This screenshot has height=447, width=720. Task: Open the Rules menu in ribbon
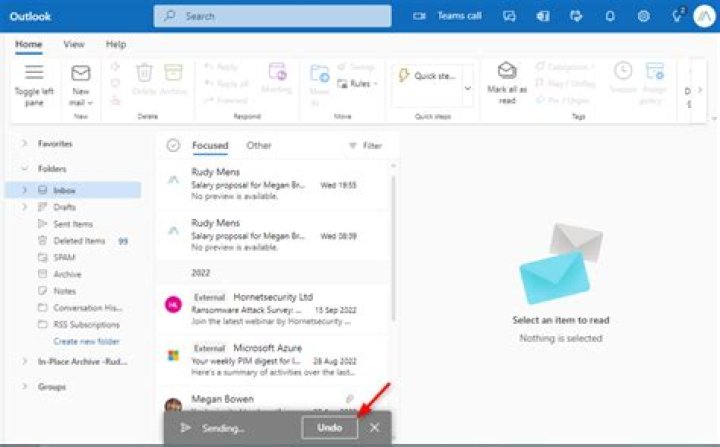tap(357, 84)
